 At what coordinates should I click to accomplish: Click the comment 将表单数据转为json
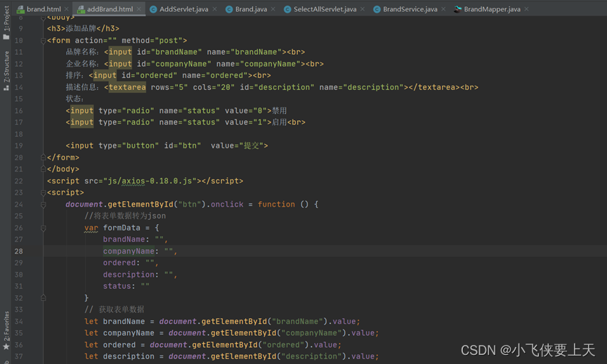[x=125, y=216]
